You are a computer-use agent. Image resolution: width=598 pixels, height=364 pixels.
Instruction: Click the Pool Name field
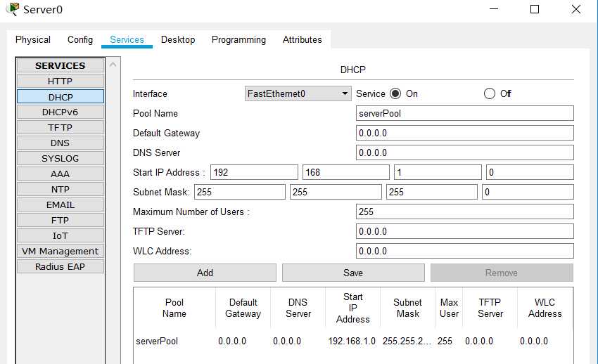[464, 113]
